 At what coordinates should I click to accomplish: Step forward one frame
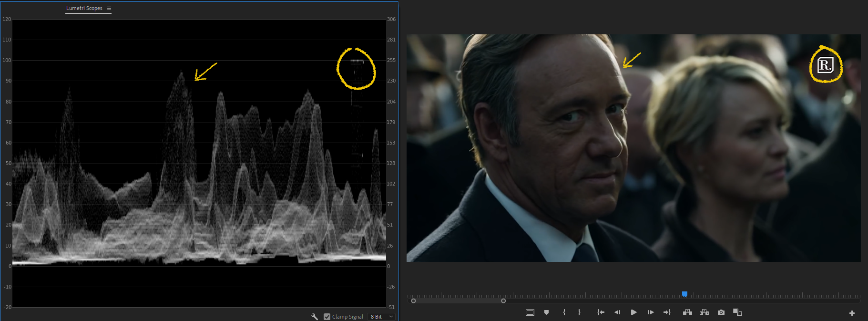click(x=651, y=312)
